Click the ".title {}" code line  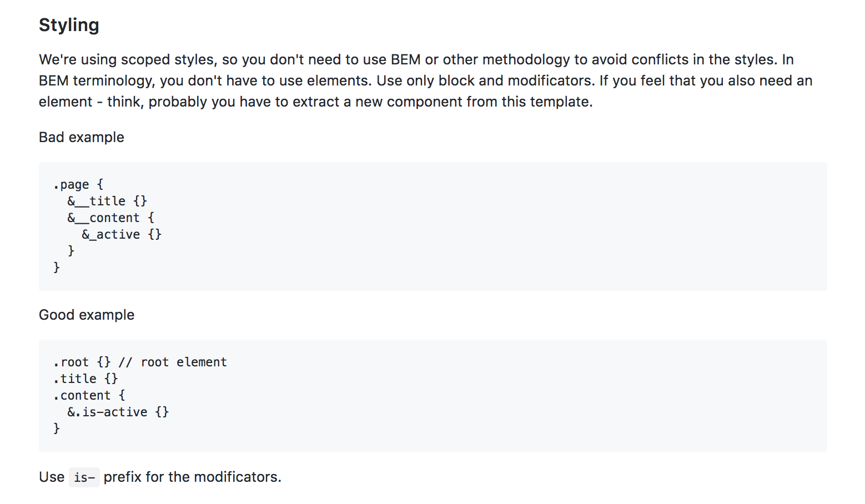(86, 379)
